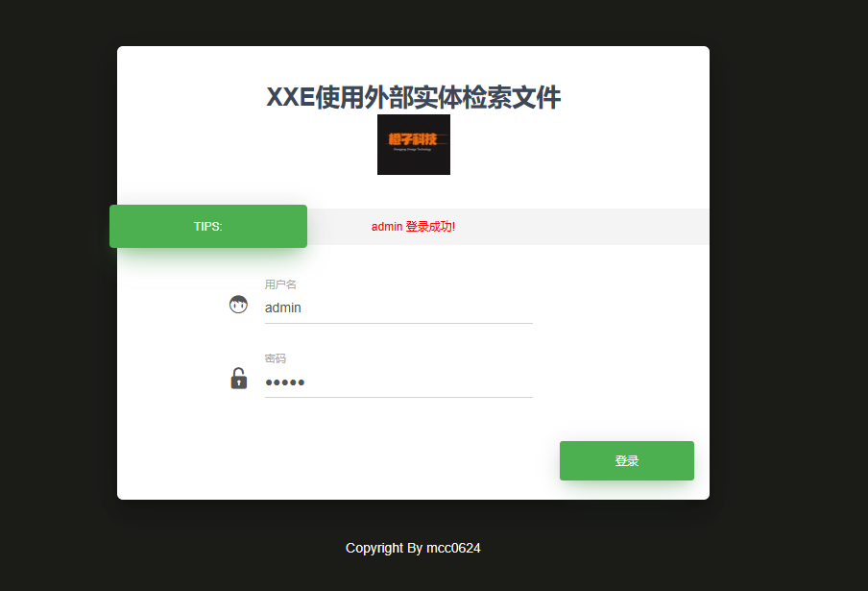Click the orange 橙子科技 logo image
Viewport: 868px width, 591px height.
coord(414,144)
